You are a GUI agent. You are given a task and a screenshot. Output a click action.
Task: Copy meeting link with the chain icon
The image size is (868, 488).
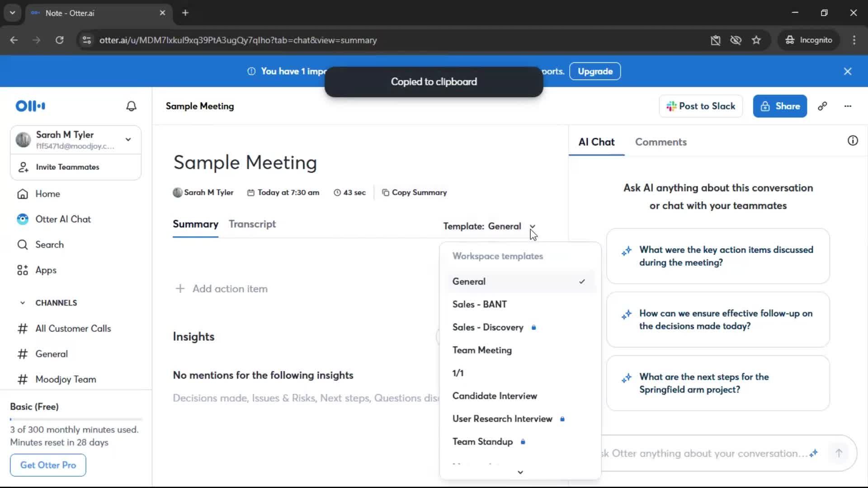point(822,106)
